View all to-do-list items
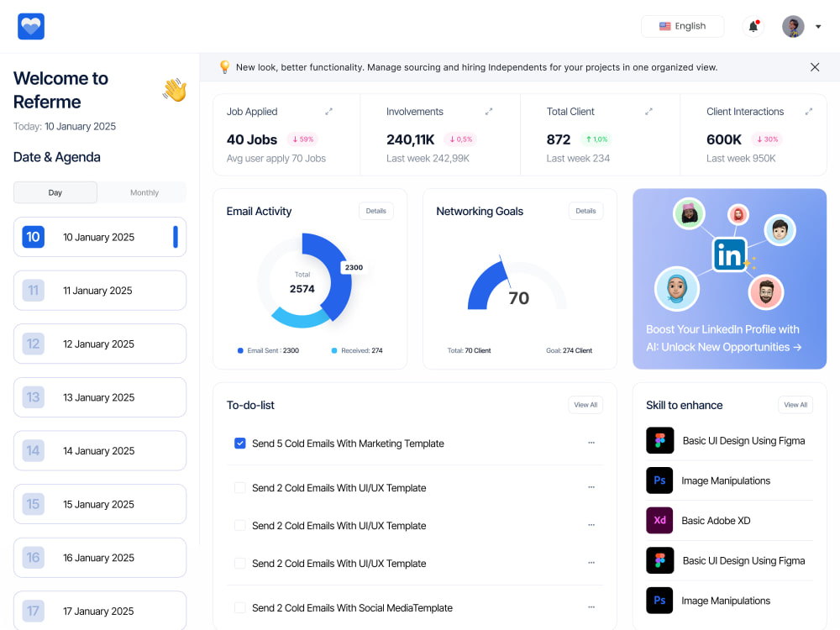Viewport: 840px width, 630px height. pos(585,405)
